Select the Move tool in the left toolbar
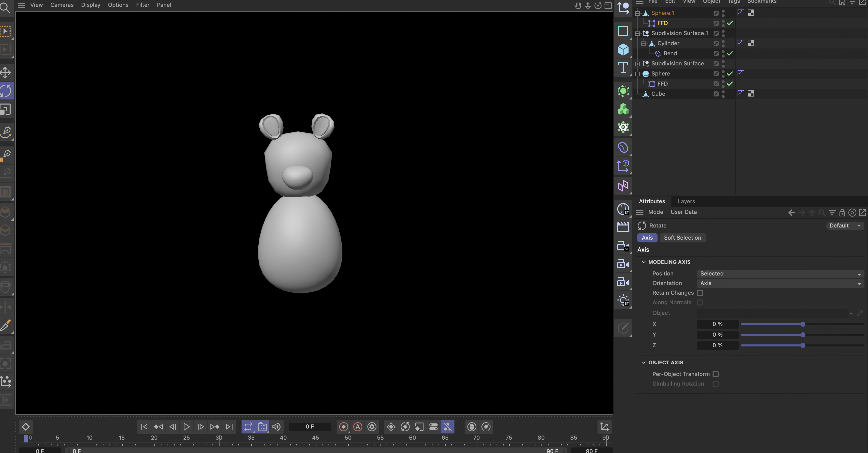The width and height of the screenshot is (868, 453). click(5, 72)
